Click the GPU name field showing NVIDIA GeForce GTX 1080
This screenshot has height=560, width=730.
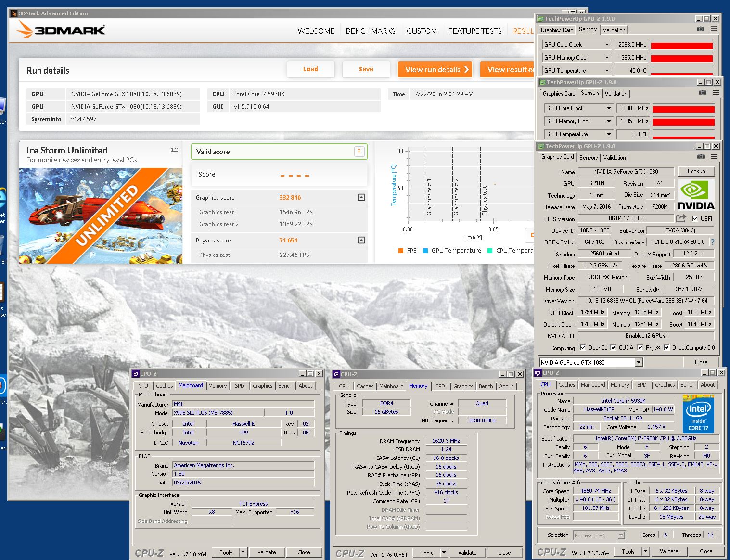(626, 171)
